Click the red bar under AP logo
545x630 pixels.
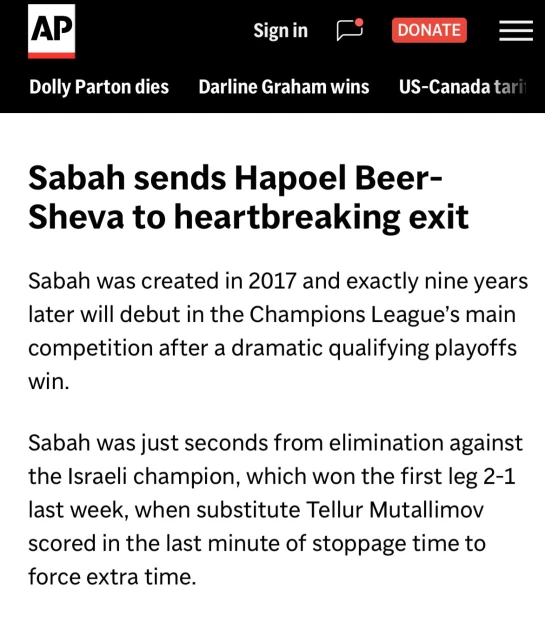coord(51,55)
